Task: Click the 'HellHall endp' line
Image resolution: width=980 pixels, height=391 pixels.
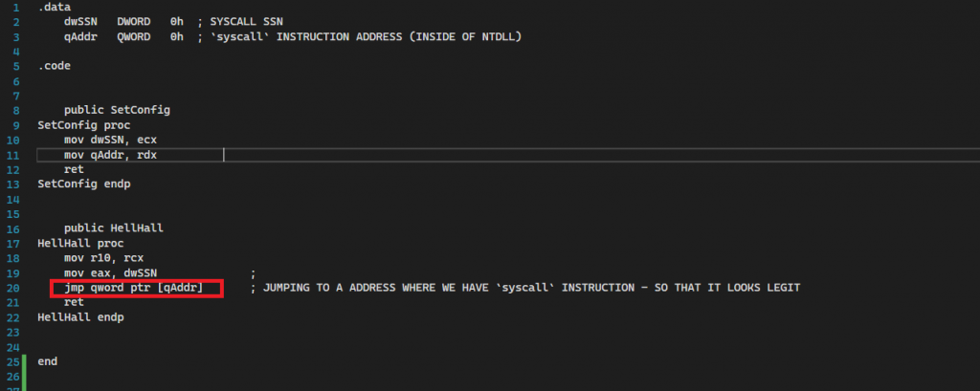Action: (78, 317)
